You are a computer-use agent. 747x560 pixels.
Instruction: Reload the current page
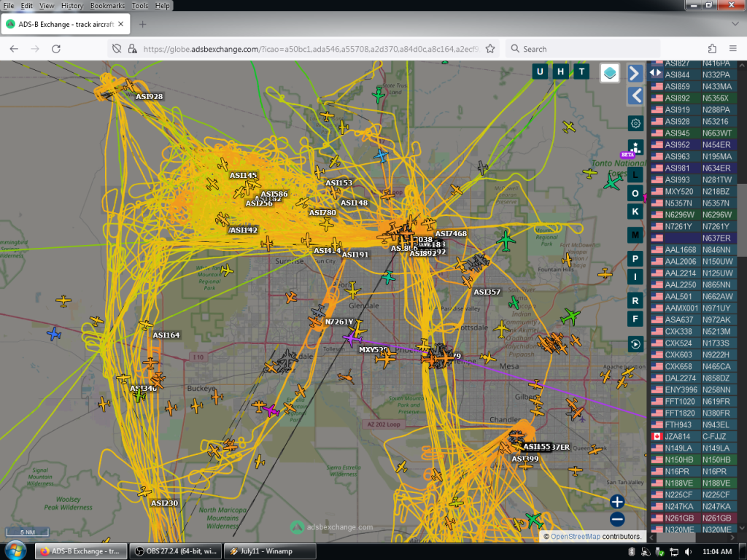pyautogui.click(x=55, y=49)
